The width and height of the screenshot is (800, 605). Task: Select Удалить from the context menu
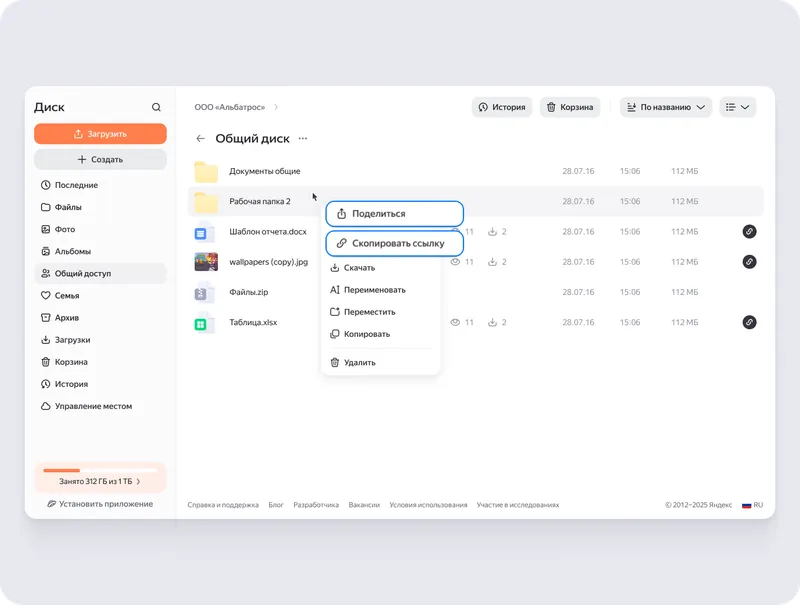(381, 363)
